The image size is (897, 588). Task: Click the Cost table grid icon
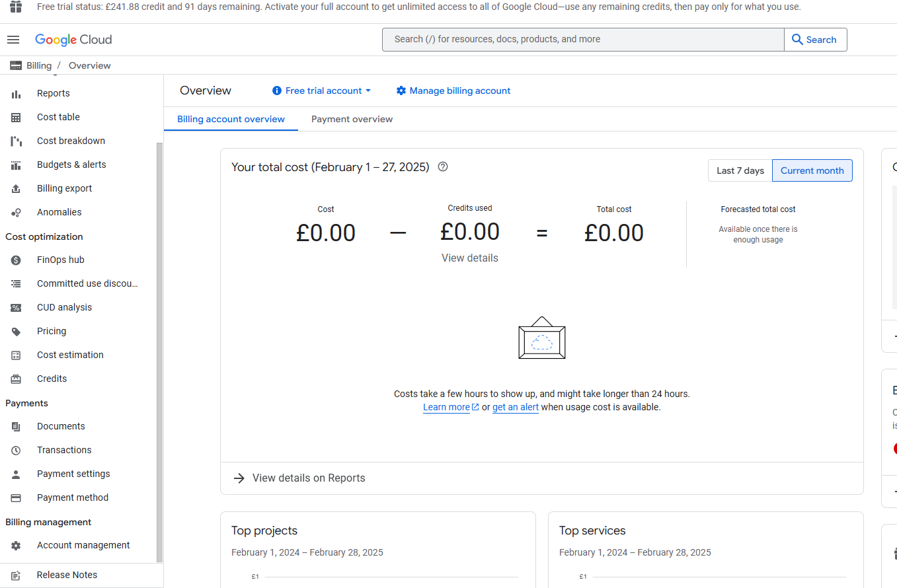(16, 118)
